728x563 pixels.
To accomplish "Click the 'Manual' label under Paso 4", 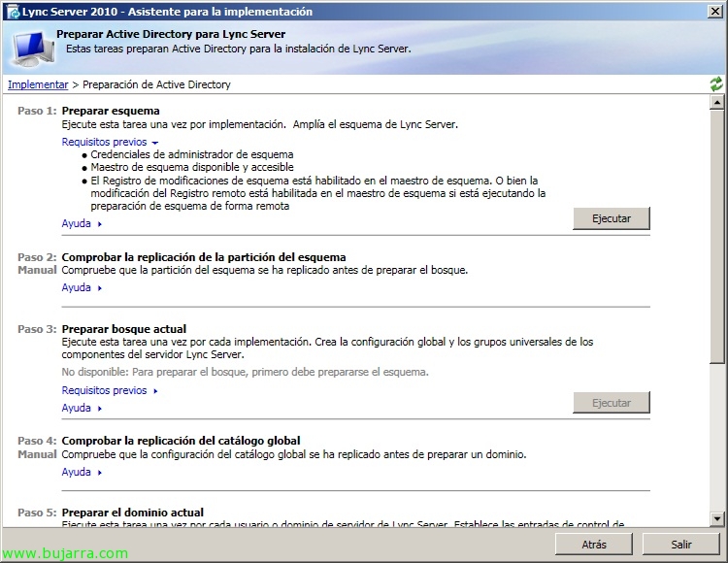I will pos(37,454).
